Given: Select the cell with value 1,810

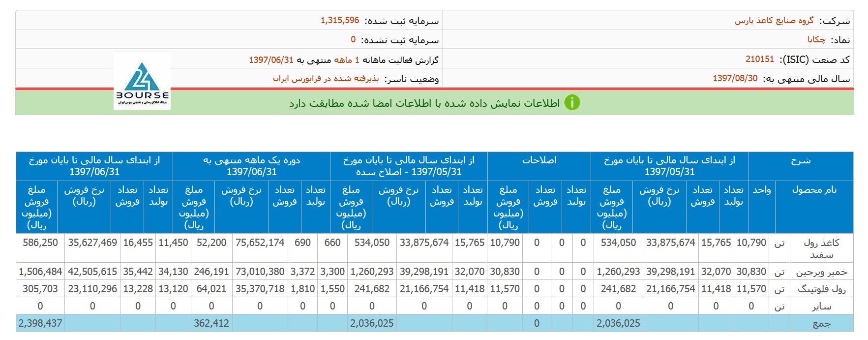Looking at the screenshot, I should point(302,289).
